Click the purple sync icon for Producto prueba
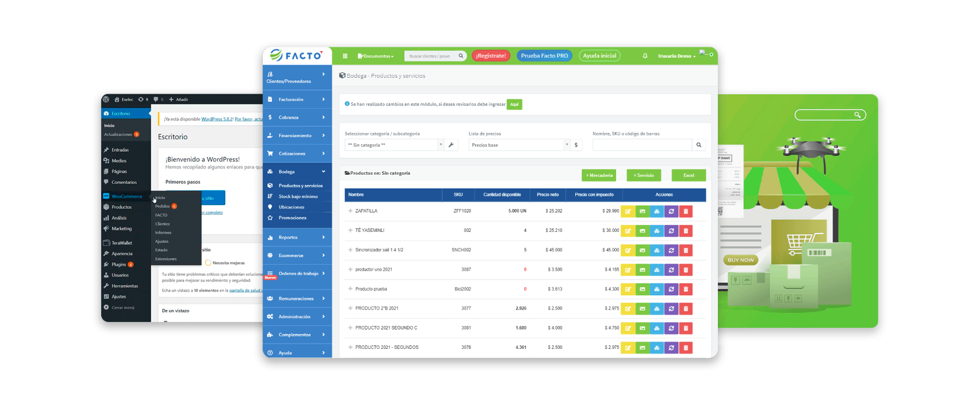This screenshot has width=980, height=414. [671, 290]
